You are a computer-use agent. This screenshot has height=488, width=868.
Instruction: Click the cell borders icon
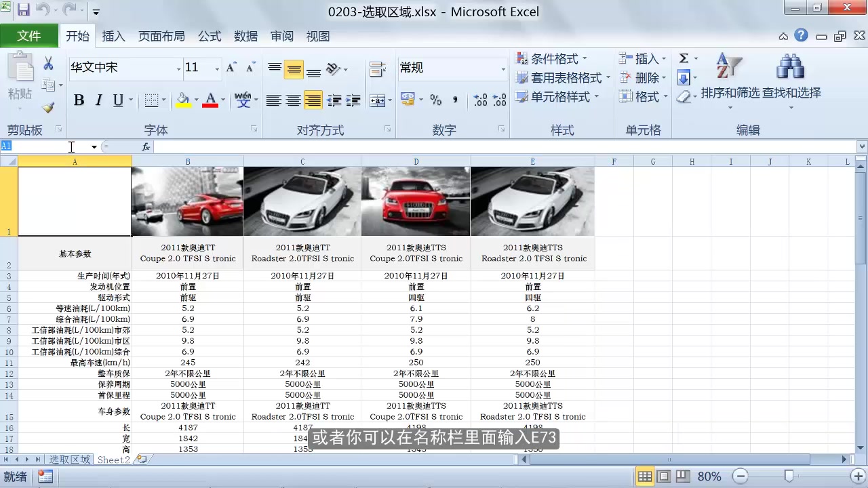click(x=151, y=100)
